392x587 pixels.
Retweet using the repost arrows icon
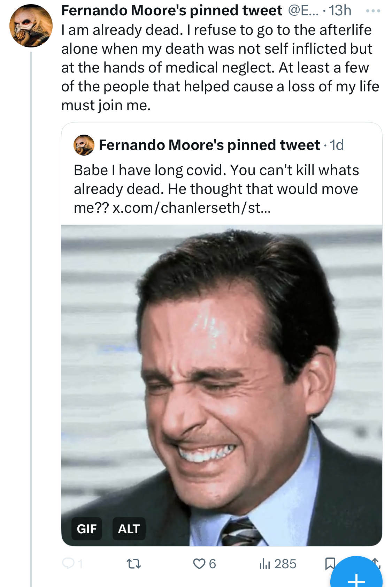[133, 564]
